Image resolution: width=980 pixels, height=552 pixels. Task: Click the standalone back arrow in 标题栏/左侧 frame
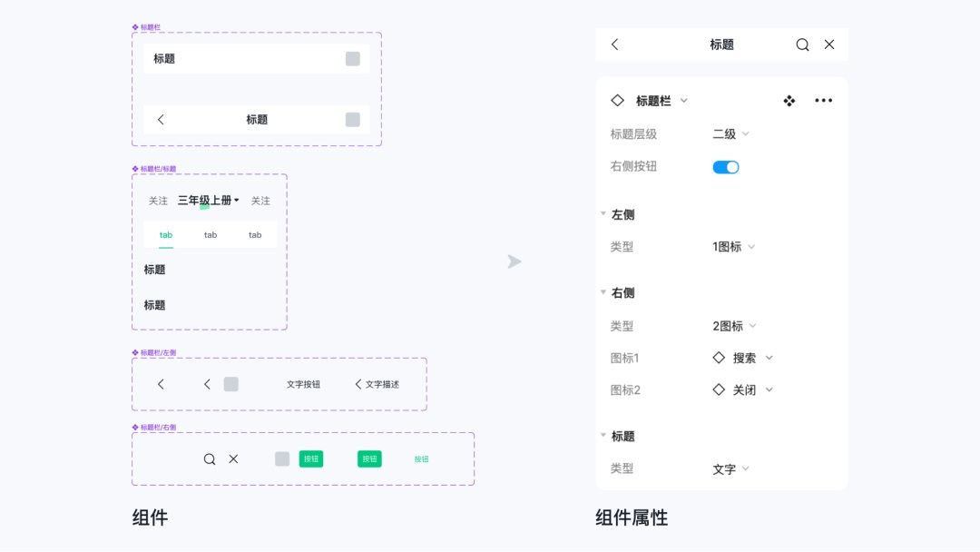click(162, 384)
